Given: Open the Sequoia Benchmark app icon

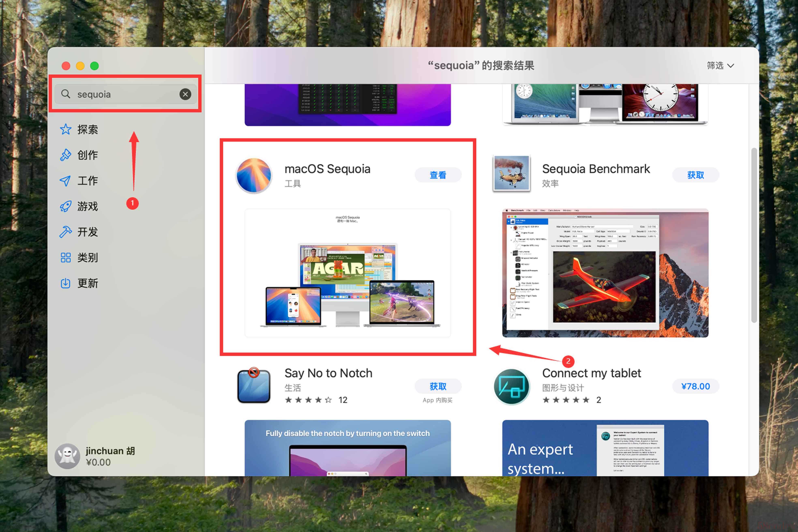Looking at the screenshot, I should 511,173.
